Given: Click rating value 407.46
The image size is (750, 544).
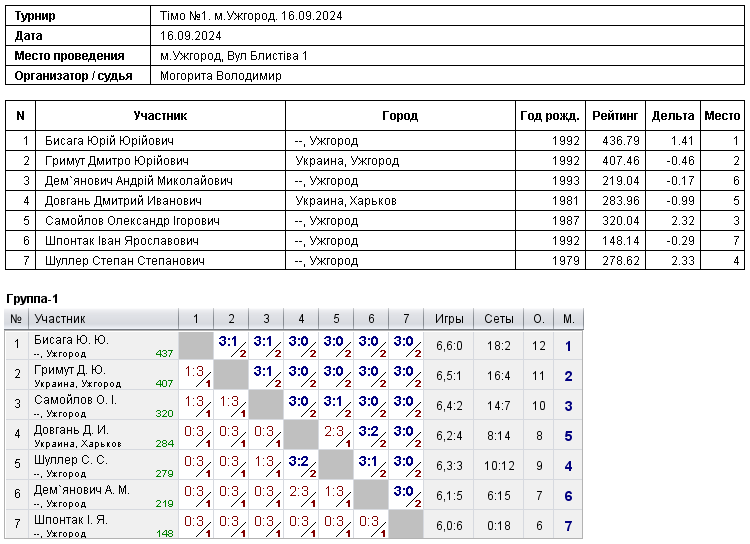Looking at the screenshot, I should [621, 161].
